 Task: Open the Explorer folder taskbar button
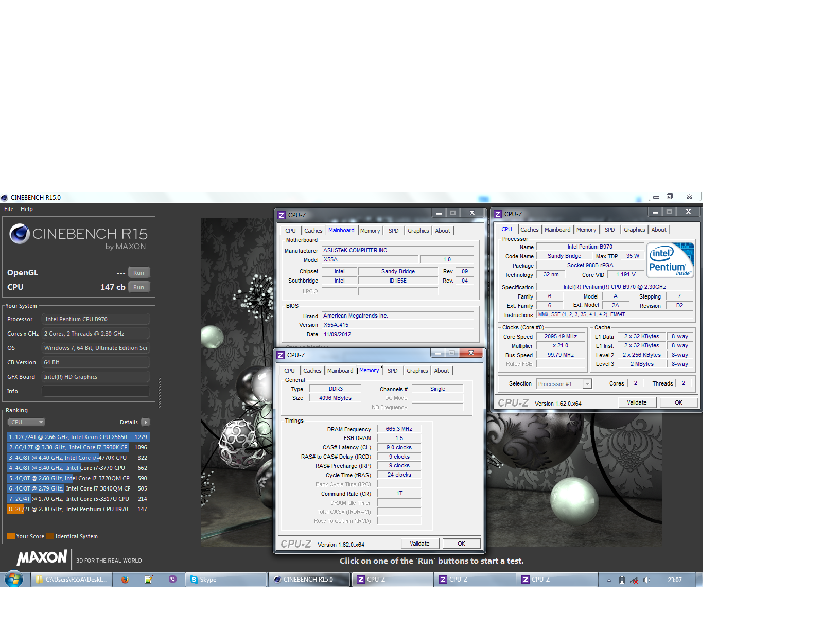(x=72, y=580)
